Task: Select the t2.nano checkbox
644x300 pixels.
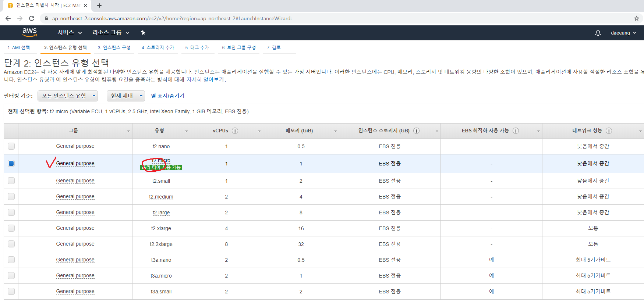Action: point(11,146)
